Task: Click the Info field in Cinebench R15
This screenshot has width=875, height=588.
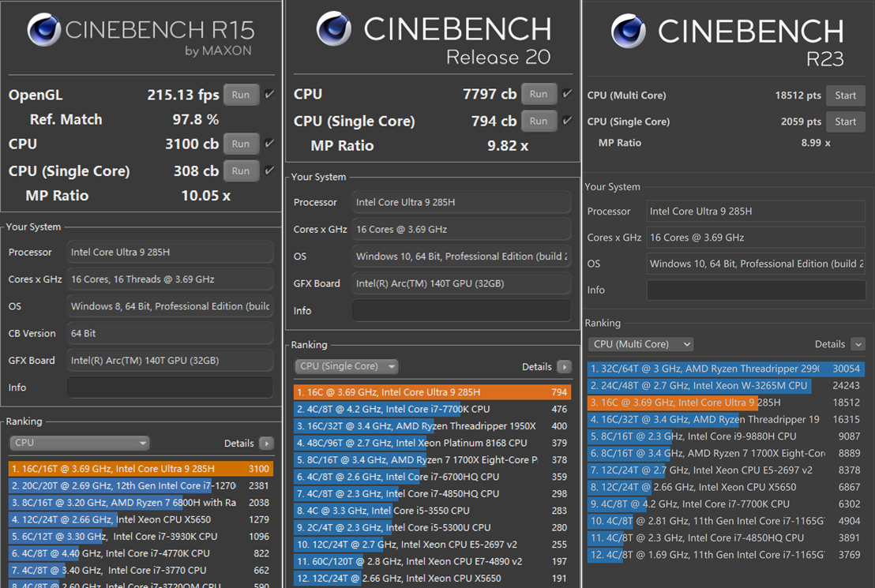Action: coord(170,388)
